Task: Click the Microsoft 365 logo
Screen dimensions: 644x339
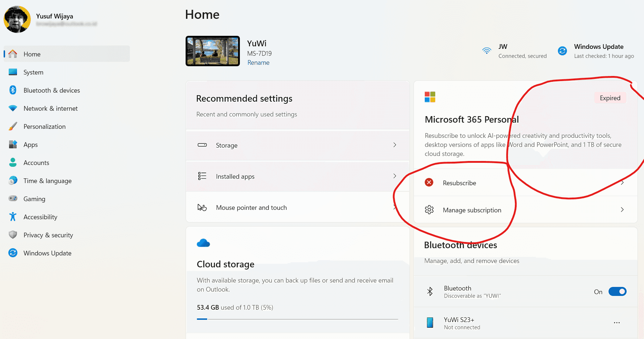Action: pos(430,97)
